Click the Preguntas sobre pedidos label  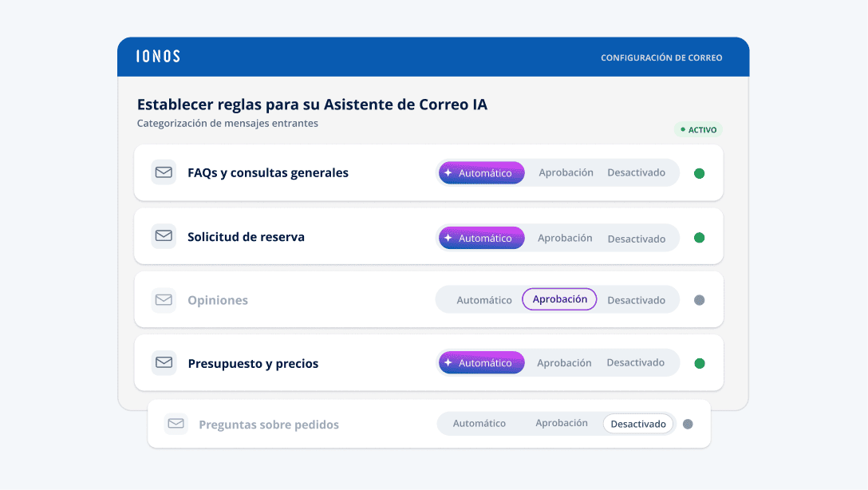coord(269,424)
